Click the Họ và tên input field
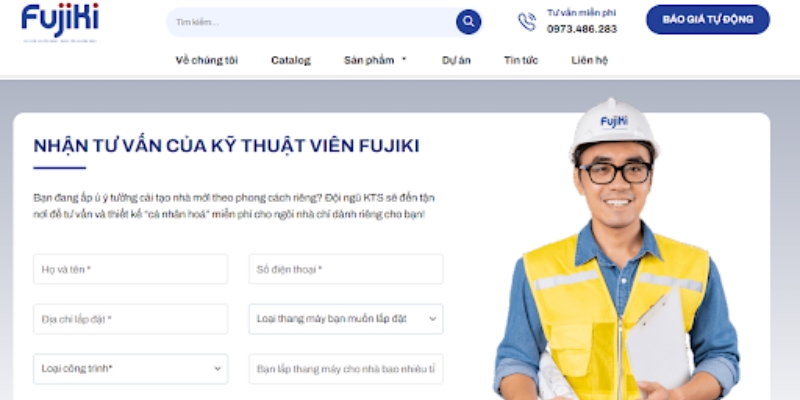800x400 pixels. [x=131, y=269]
